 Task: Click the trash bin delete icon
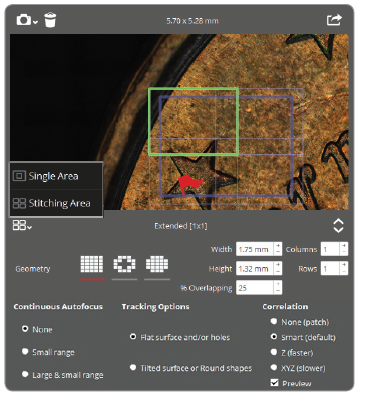click(50, 20)
